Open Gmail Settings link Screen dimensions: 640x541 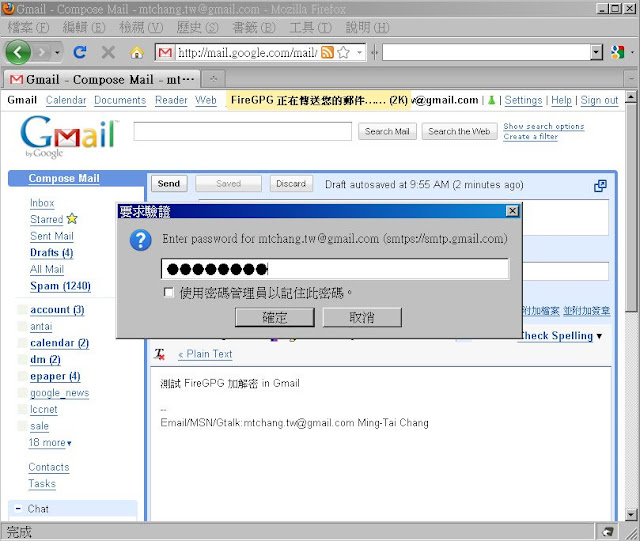click(523, 100)
